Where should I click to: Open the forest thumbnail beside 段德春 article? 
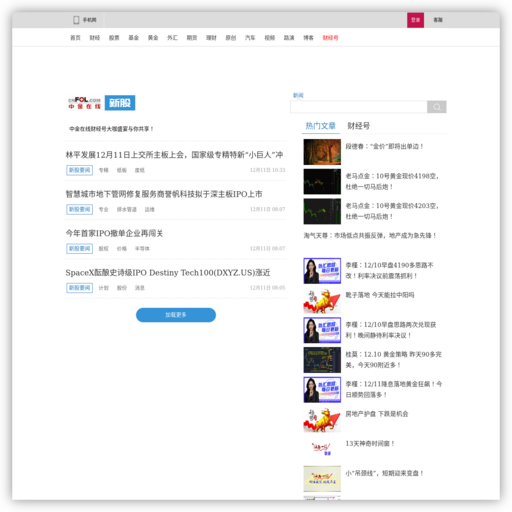(x=322, y=152)
